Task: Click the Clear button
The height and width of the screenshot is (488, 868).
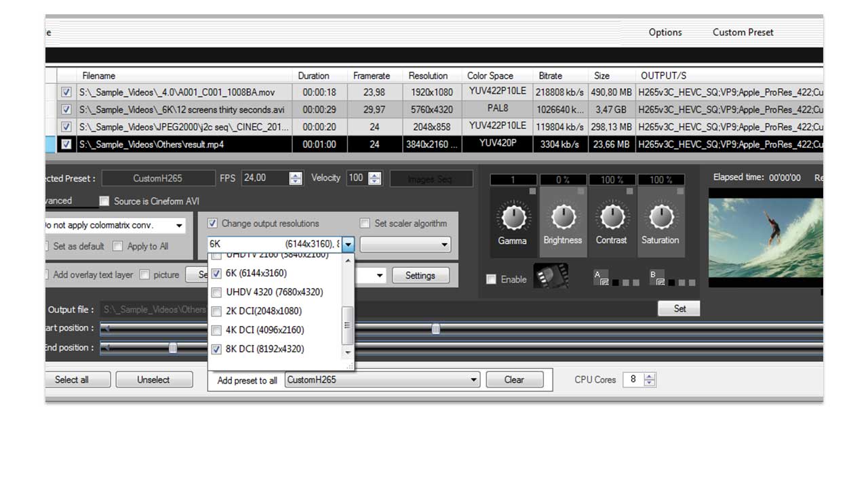Action: click(x=514, y=380)
